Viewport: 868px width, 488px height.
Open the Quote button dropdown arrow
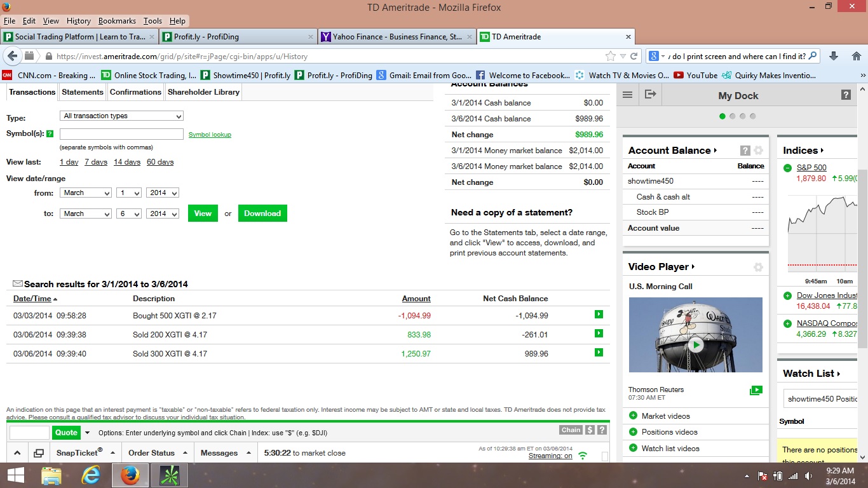[x=87, y=433]
